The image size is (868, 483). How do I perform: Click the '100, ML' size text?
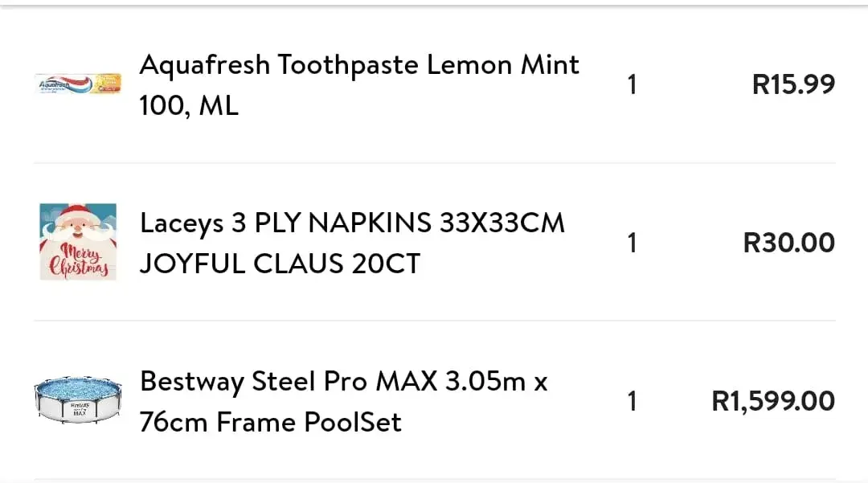(x=189, y=105)
